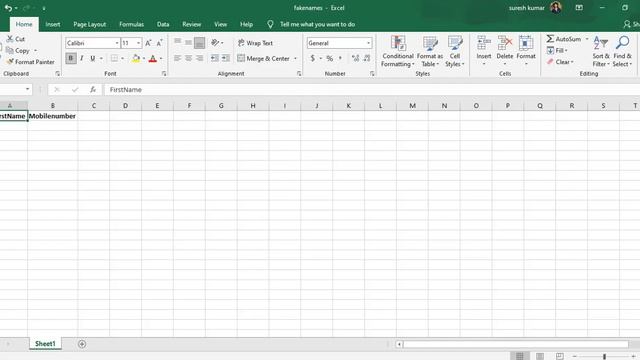Toggle Italic formatting
This screenshot has width=640, height=360.
coord(82,58)
